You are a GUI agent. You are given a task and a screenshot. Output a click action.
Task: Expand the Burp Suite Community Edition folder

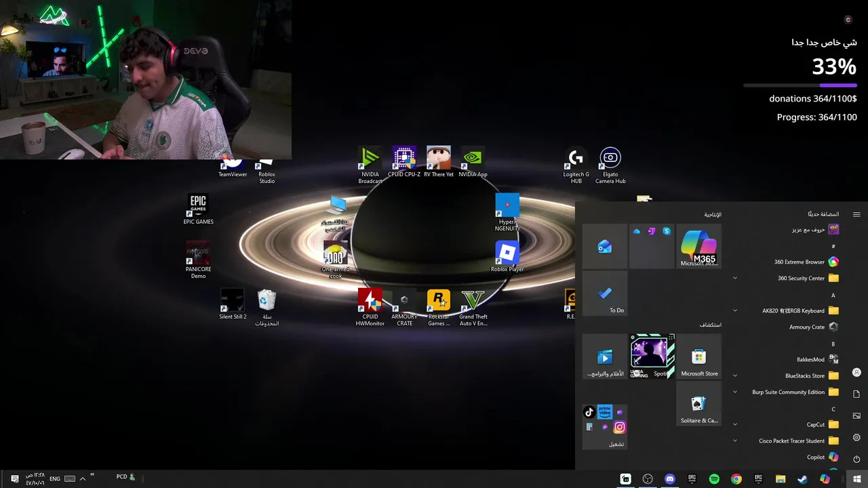coord(787,392)
